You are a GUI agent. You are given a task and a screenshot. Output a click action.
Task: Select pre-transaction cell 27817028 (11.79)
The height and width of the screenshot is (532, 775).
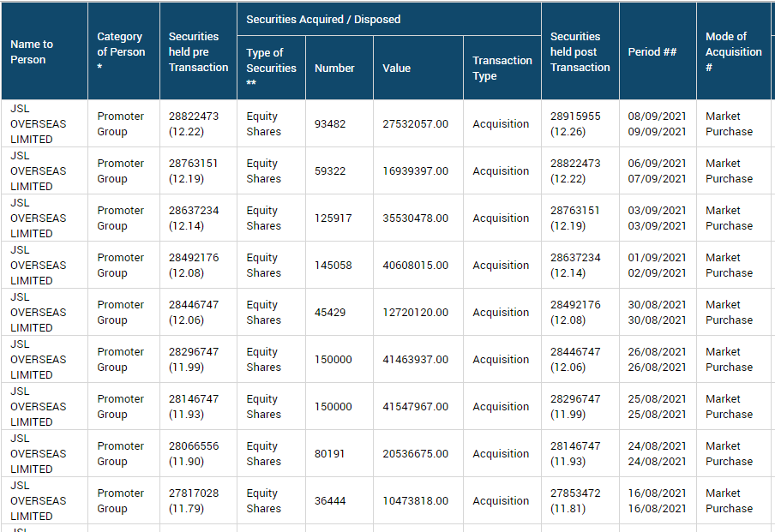tap(198, 500)
